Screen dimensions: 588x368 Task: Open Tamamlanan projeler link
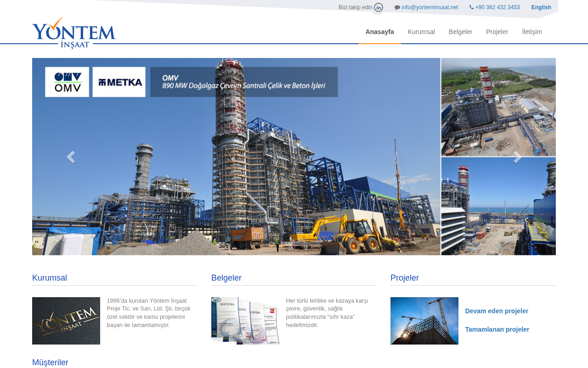[497, 329]
